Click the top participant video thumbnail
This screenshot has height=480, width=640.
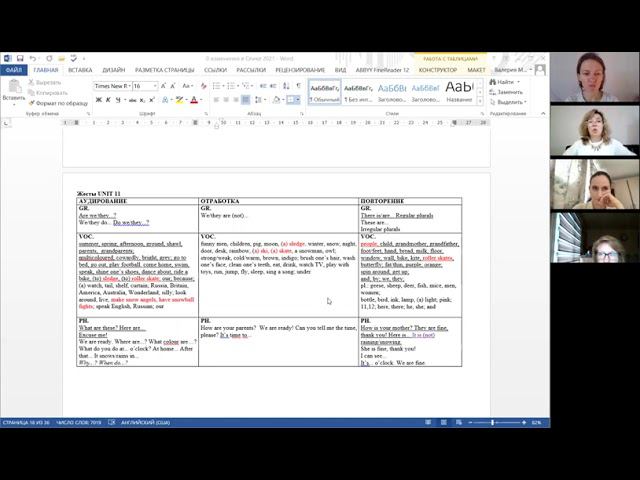point(595,77)
